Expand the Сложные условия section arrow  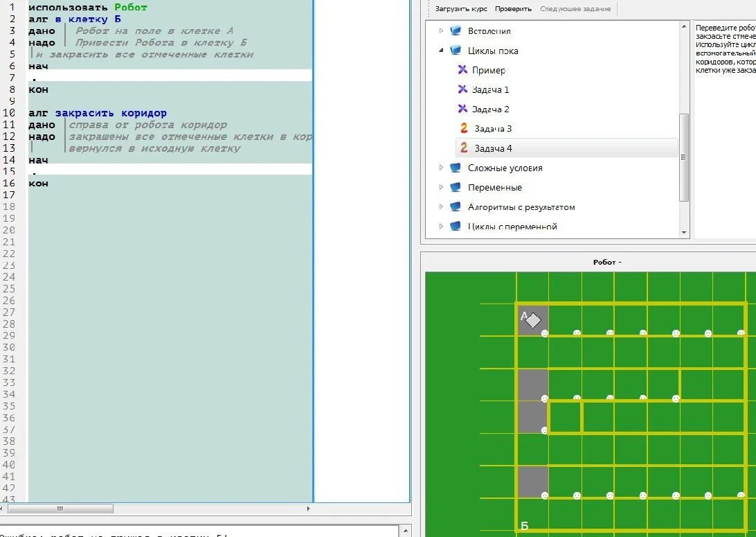pyautogui.click(x=441, y=168)
